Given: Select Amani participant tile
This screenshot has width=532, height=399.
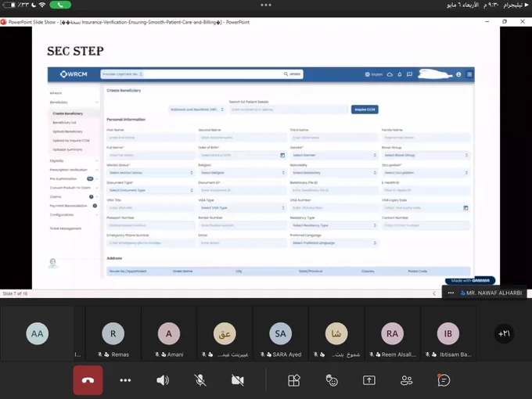Looking at the screenshot, I should pyautogui.click(x=169, y=333).
